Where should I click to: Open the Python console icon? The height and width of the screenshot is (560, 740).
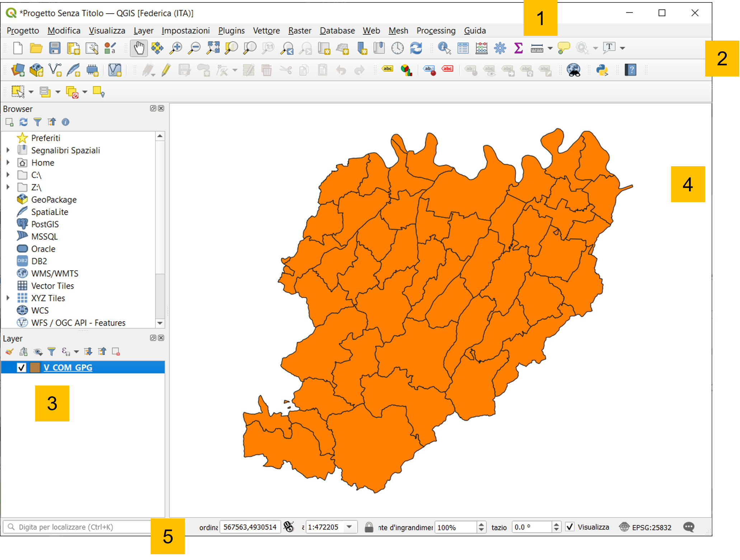[602, 70]
